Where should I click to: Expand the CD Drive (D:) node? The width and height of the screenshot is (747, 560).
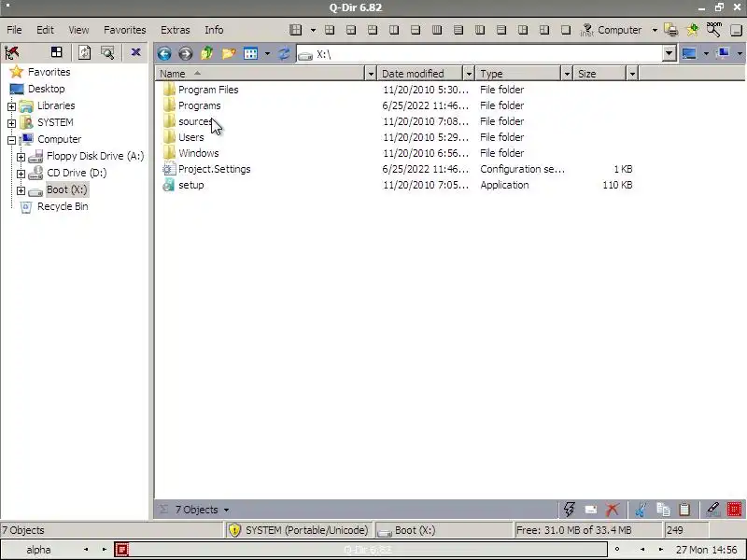coord(21,174)
